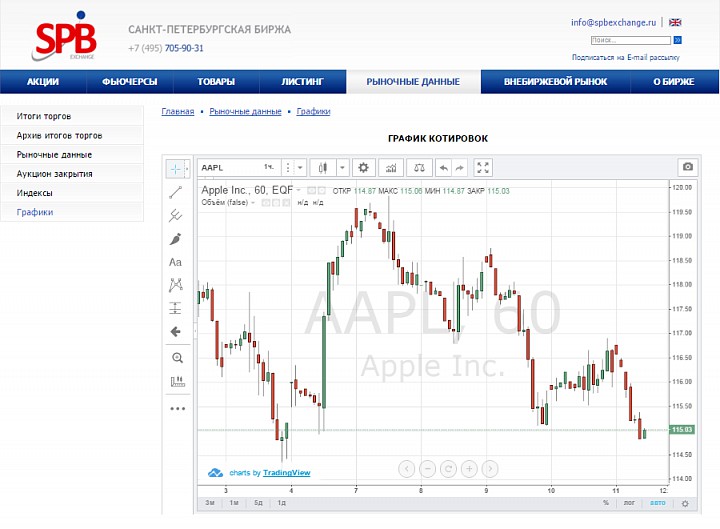Open the ТОВАРЫ menu tab
The height and width of the screenshot is (529, 720).
click(216, 82)
